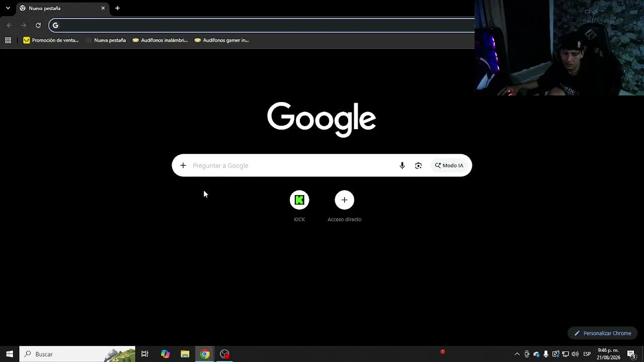Close the Nueva pestaña tab
The height and width of the screenshot is (362, 644).
tap(103, 8)
